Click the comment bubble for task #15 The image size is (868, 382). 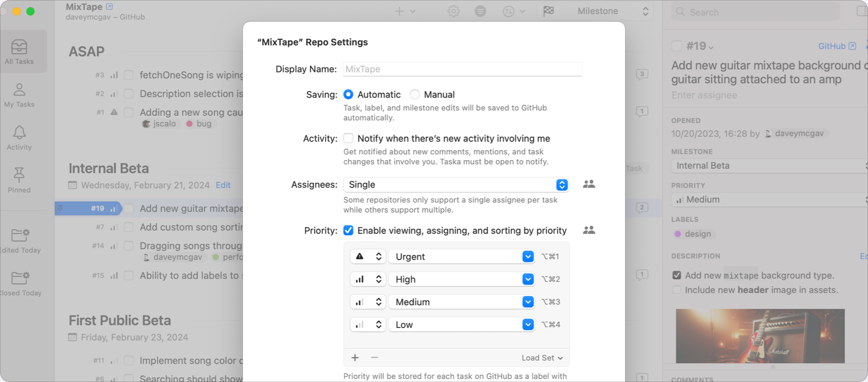point(641,275)
